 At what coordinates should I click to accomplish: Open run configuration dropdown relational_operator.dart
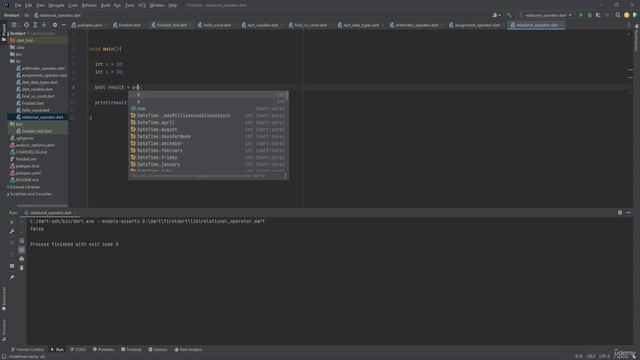coord(546,15)
